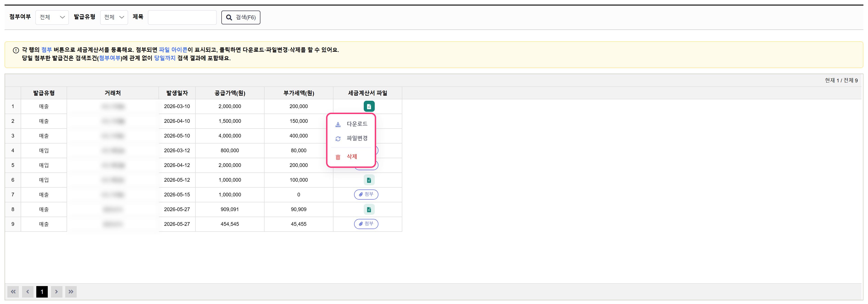
Task: Open file icon for row 6 dated 2026-05-12
Action: pyautogui.click(x=369, y=180)
